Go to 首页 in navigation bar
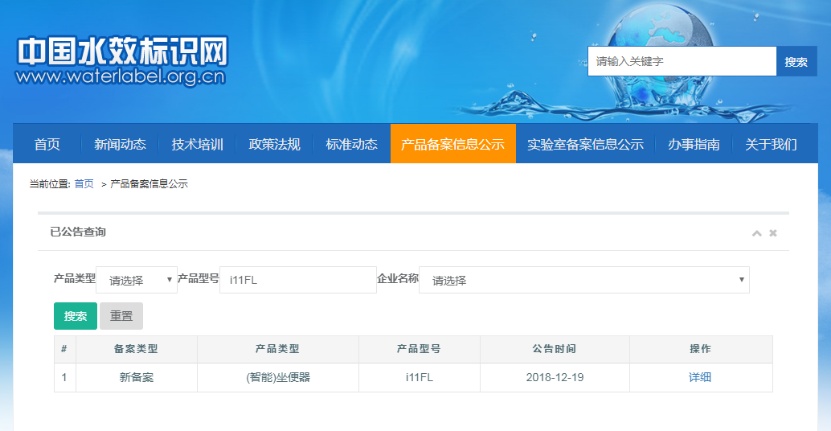The width and height of the screenshot is (831, 431). pyautogui.click(x=46, y=144)
